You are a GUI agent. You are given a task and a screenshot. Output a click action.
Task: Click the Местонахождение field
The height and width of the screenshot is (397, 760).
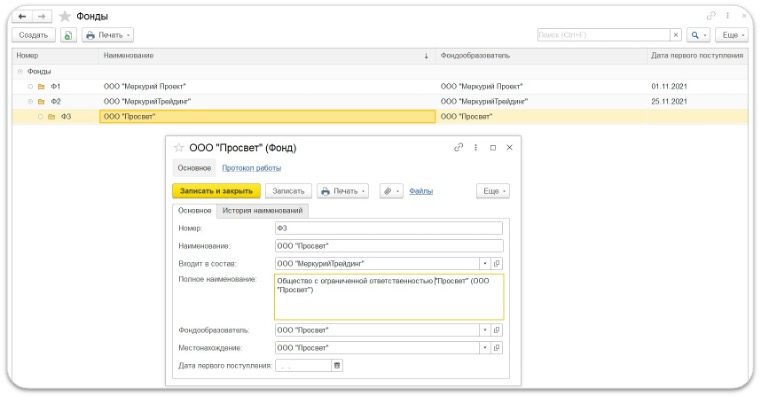click(377, 348)
